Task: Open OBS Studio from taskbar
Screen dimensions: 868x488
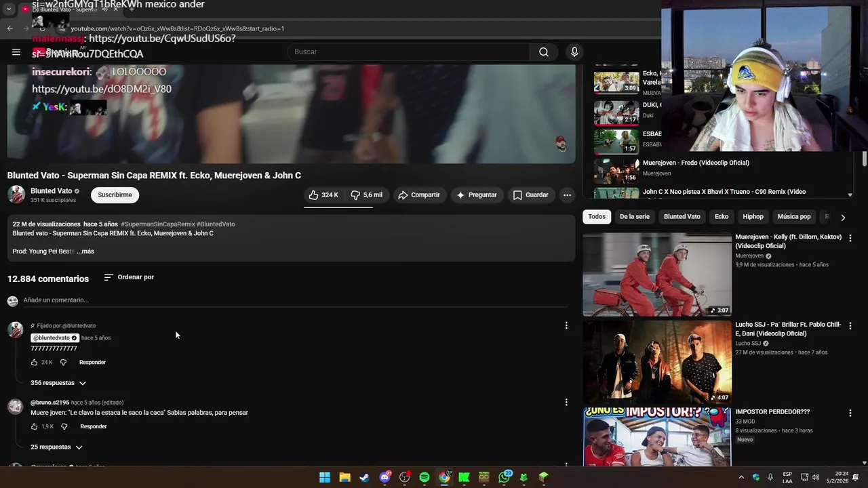Action: point(405,477)
